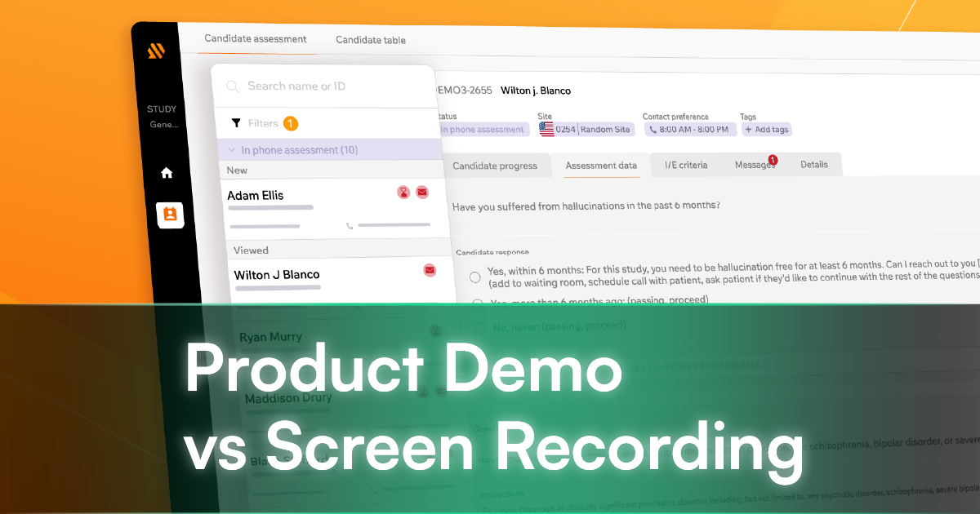
Task: Open the Home icon in the sidebar
Action: tap(167, 173)
